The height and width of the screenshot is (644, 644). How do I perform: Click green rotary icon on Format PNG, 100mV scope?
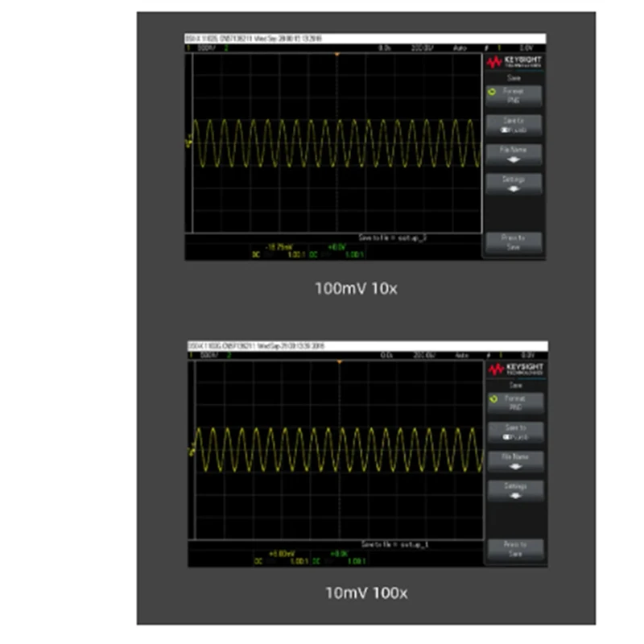point(492,92)
